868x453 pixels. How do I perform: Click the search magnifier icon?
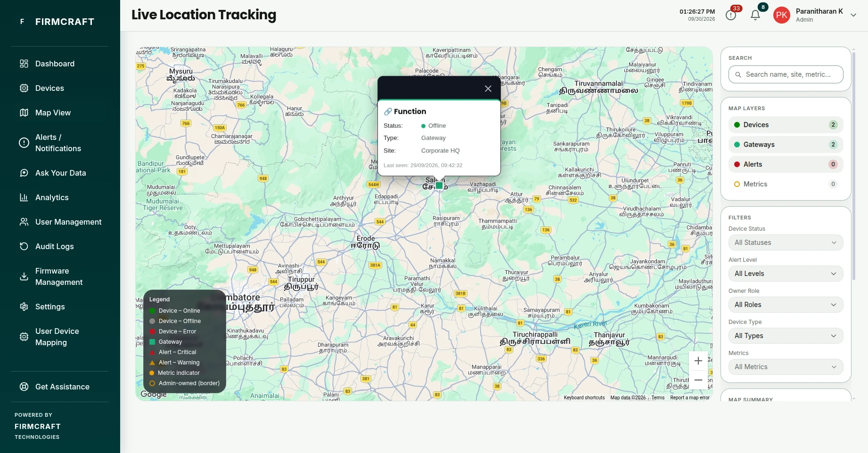[738, 74]
